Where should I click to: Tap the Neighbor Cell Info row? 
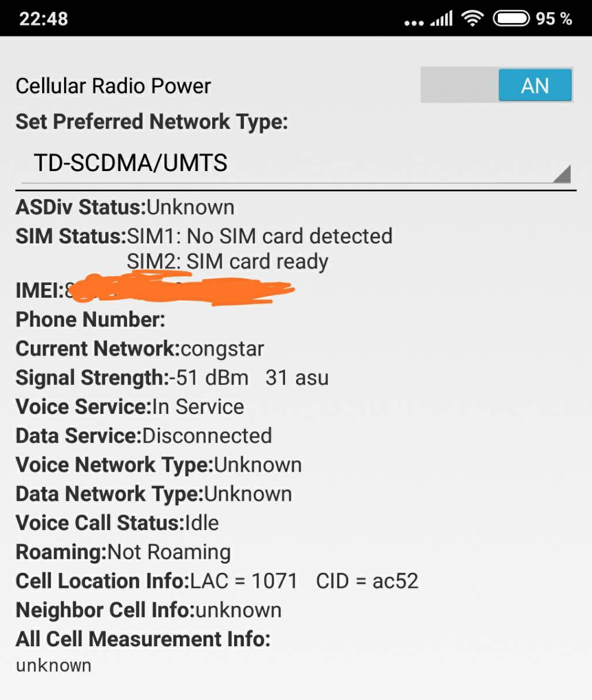tap(149, 610)
